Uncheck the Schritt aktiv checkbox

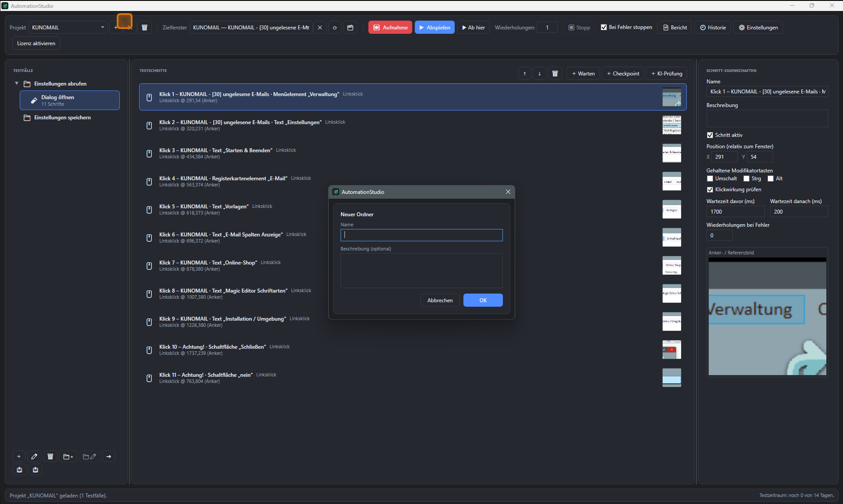click(x=710, y=135)
